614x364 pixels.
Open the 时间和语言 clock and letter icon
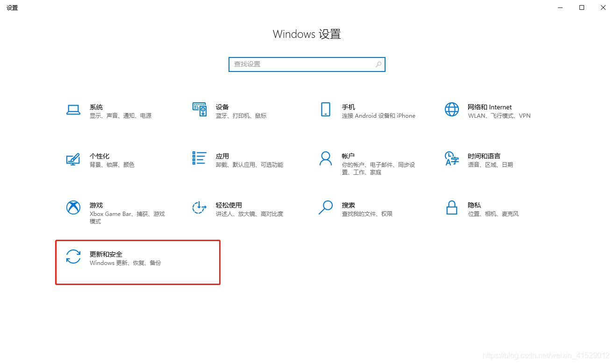(x=452, y=158)
